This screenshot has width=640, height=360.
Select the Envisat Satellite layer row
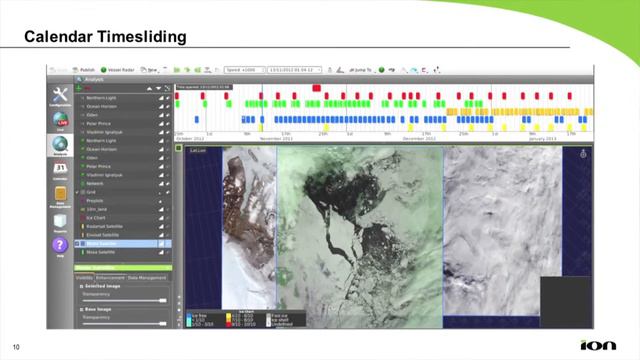pyautogui.click(x=123, y=235)
